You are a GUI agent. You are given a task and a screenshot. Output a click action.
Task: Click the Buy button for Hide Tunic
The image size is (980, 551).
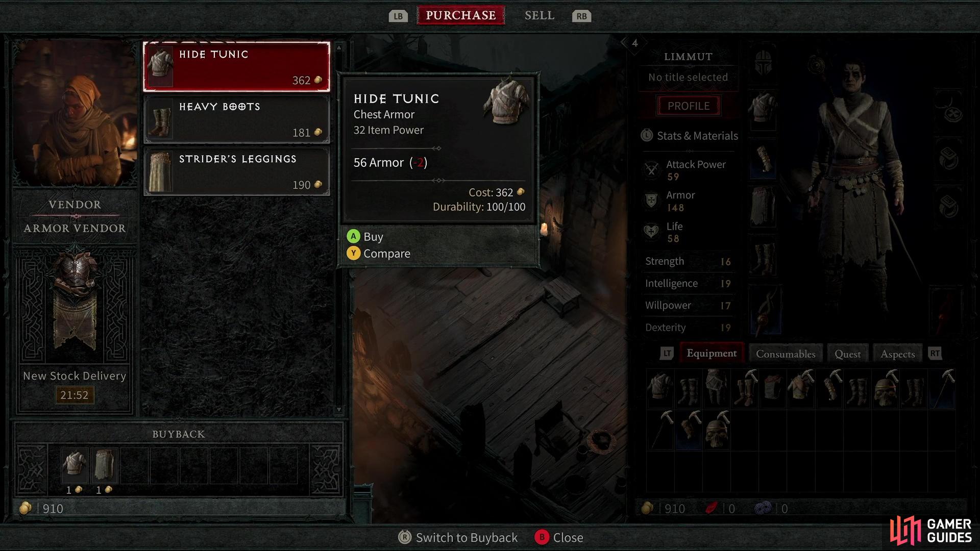374,236
